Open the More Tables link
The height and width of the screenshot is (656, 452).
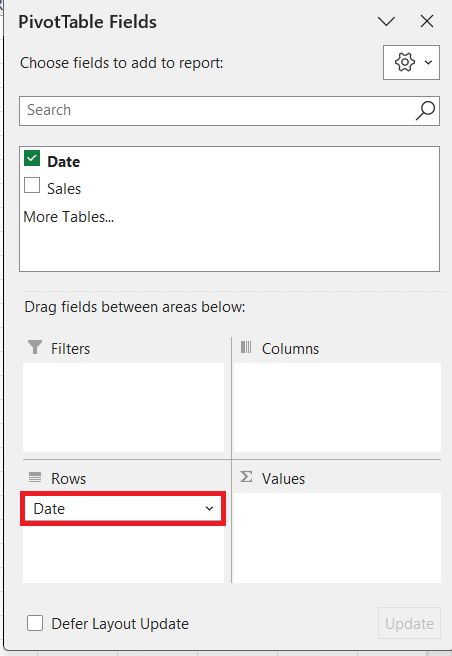pos(69,217)
